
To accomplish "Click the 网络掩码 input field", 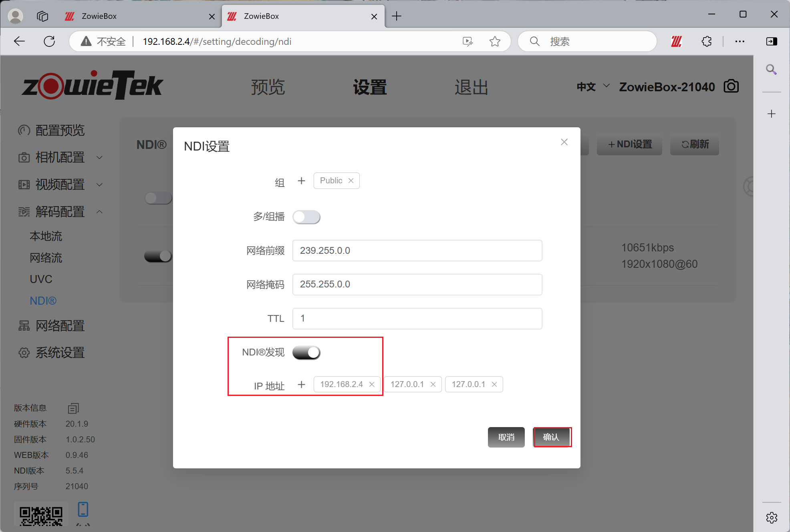I will (x=417, y=285).
